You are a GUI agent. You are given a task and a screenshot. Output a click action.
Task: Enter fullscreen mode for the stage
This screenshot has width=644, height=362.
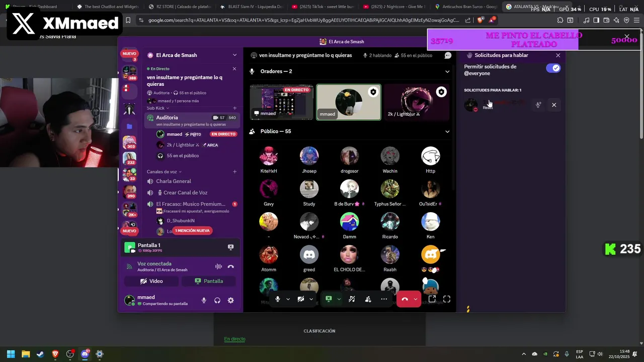point(446,299)
